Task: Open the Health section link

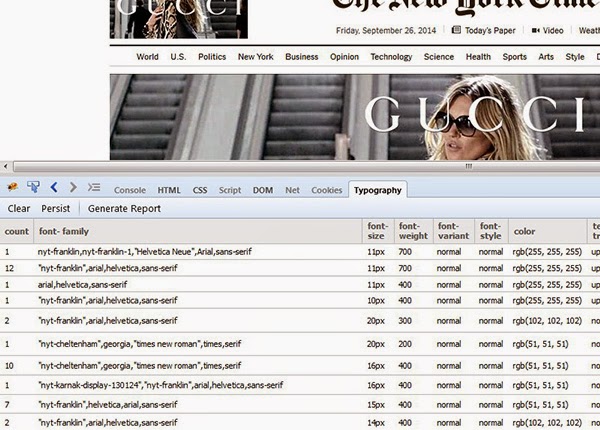Action: click(x=478, y=57)
